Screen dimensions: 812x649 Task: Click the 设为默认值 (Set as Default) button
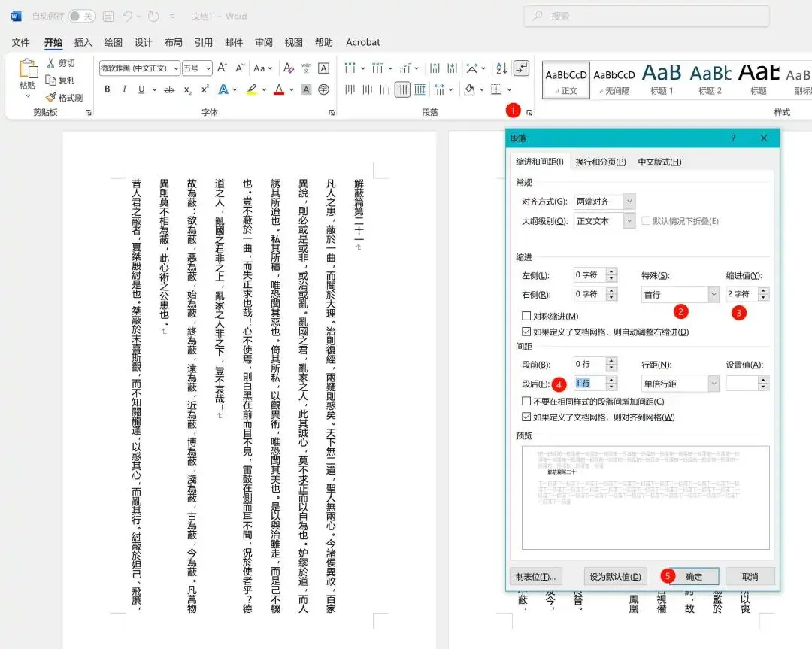click(615, 577)
